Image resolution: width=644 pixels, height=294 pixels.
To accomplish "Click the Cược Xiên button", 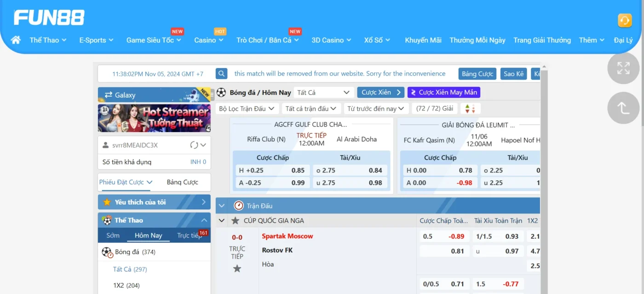I will (x=380, y=92).
